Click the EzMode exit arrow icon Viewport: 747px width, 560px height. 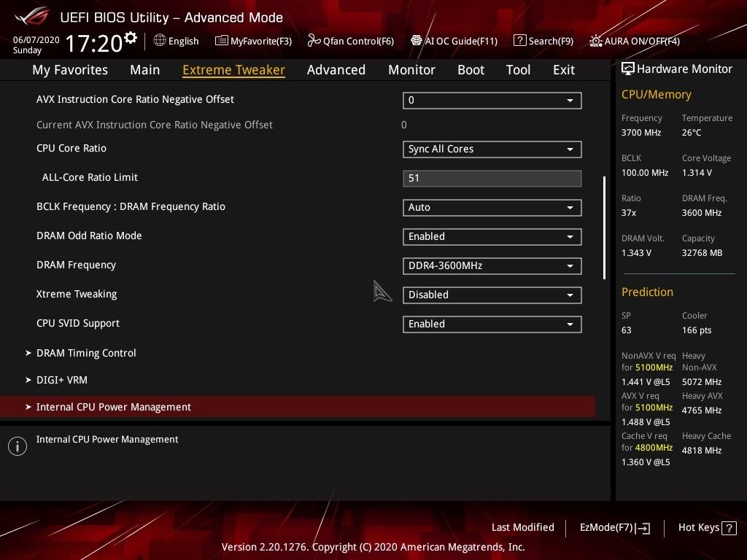[x=643, y=528]
